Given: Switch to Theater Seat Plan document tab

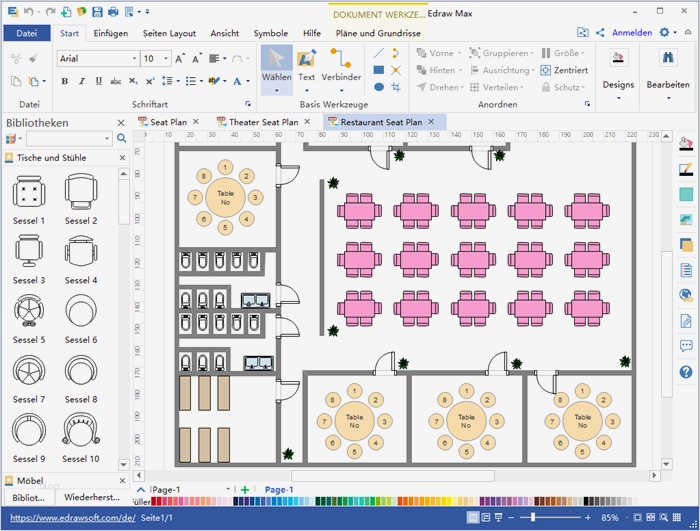Looking at the screenshot, I should tap(264, 122).
